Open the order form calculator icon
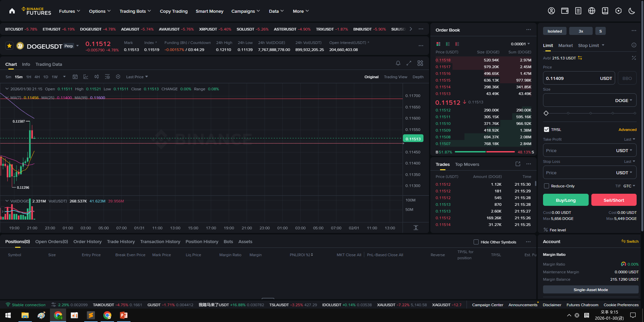644x322 pixels. (x=634, y=58)
